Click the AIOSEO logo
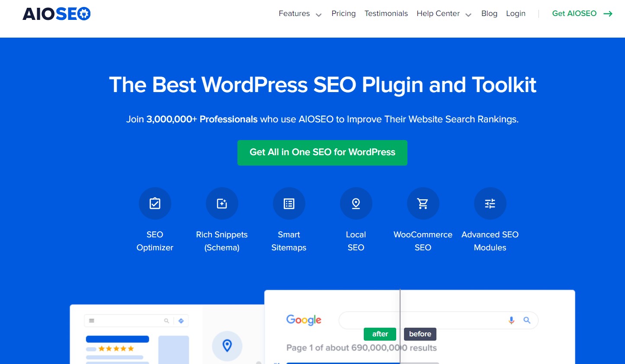The height and width of the screenshot is (364, 625). (57, 14)
